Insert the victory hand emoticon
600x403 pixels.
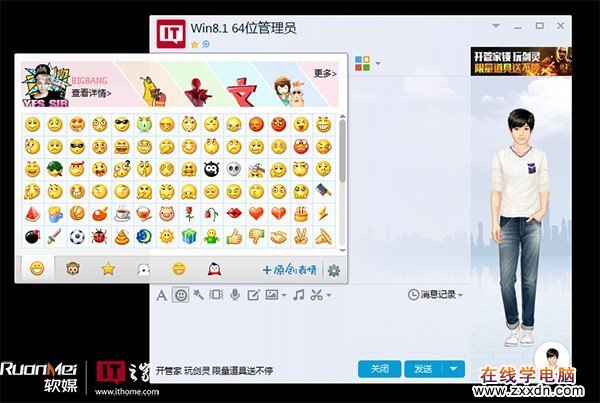click(x=301, y=237)
